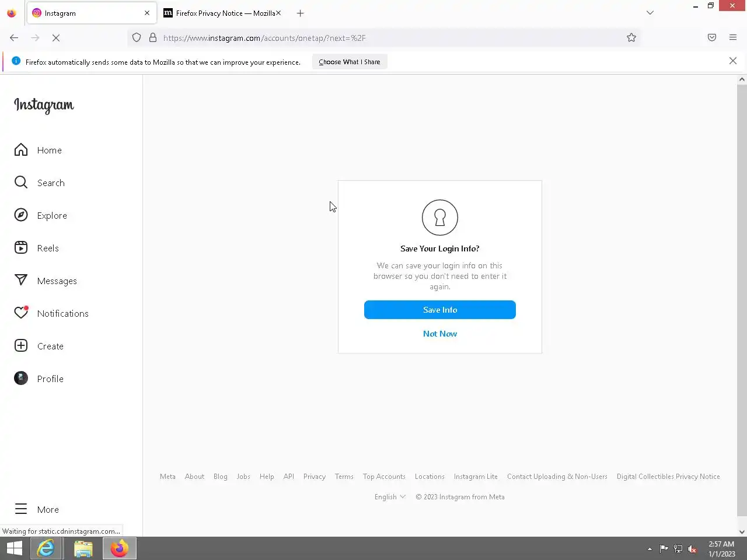Open the Privacy footer link

click(315, 477)
